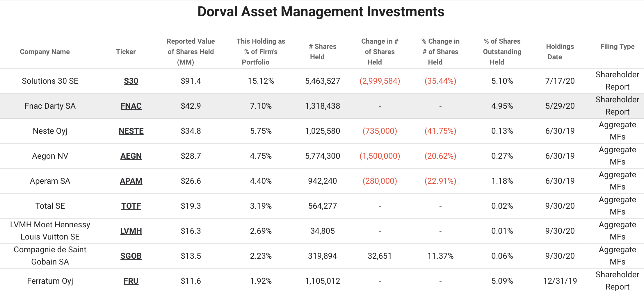This screenshot has width=644, height=293.
Task: Follow the SGOB ticker link
Action: (x=131, y=256)
